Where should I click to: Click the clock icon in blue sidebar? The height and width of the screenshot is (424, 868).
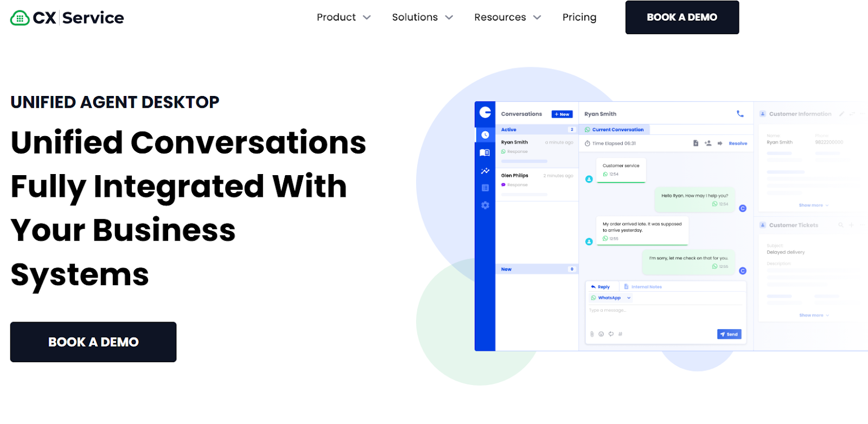[x=485, y=135]
